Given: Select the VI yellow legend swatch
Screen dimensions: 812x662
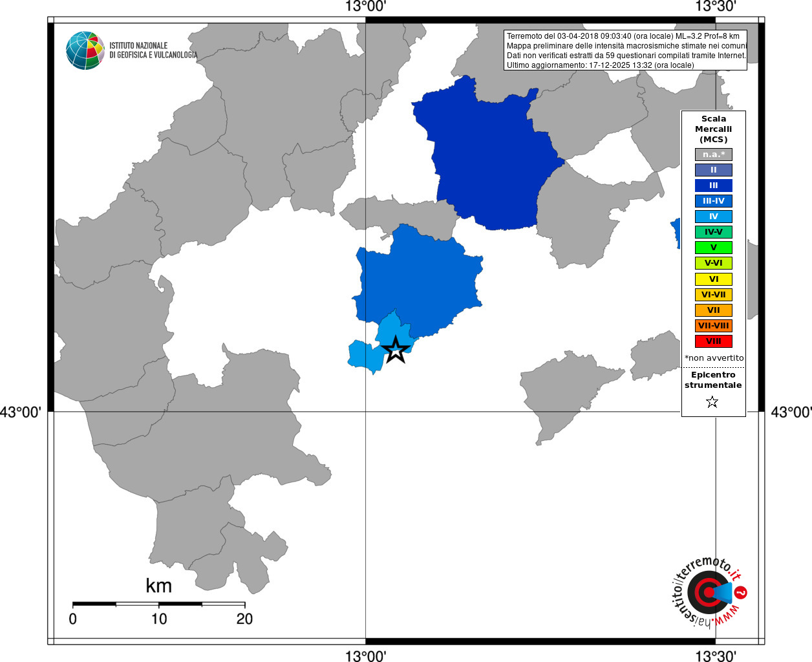Looking at the screenshot, I should pos(714,279).
